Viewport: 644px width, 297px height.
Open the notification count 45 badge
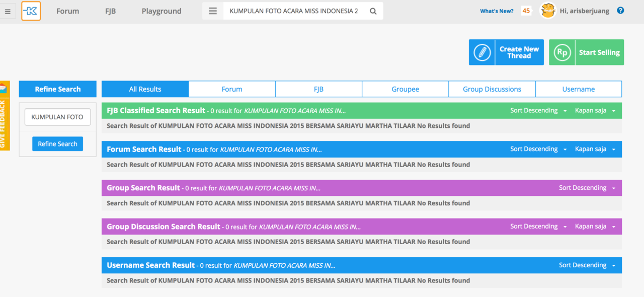coord(526,11)
